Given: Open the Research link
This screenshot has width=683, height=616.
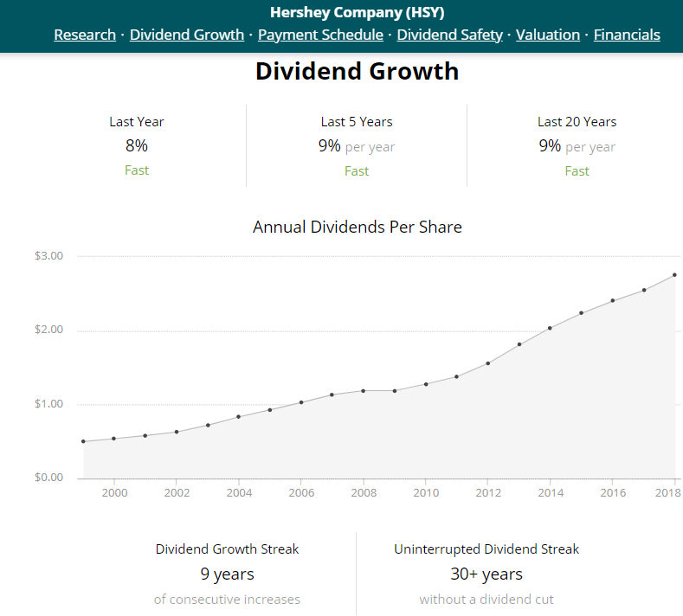Looking at the screenshot, I should pos(85,35).
